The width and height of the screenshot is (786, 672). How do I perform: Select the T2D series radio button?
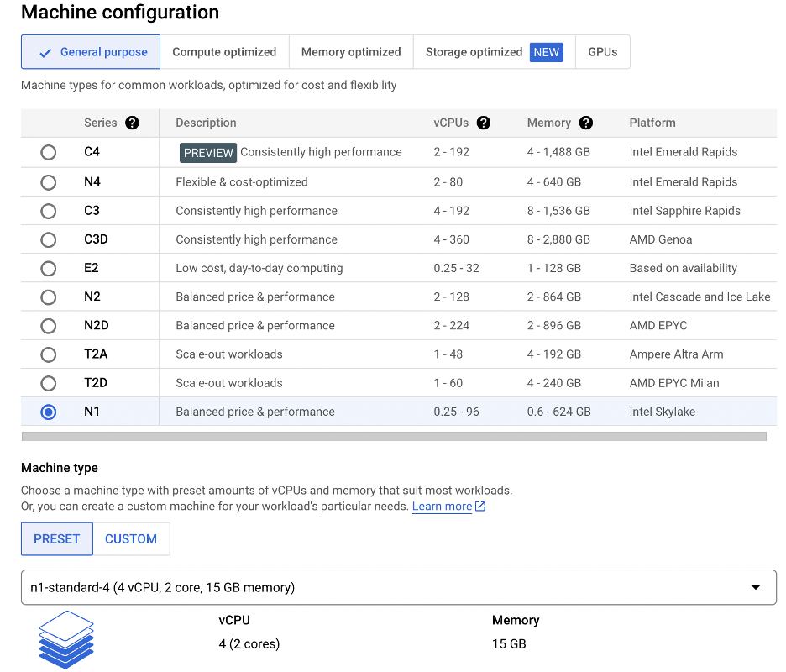[49, 384]
